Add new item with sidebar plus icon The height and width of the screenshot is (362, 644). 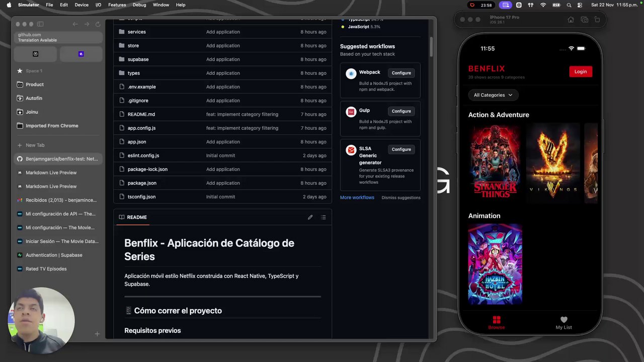click(97, 334)
